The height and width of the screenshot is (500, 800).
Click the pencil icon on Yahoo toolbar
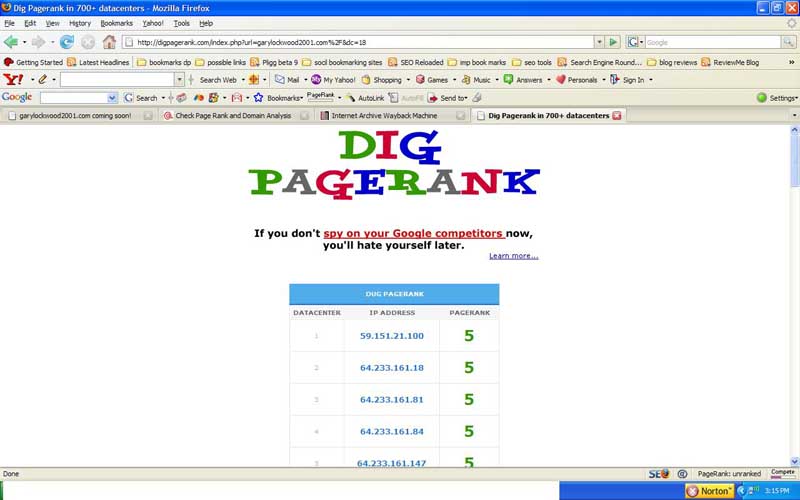tap(43, 80)
